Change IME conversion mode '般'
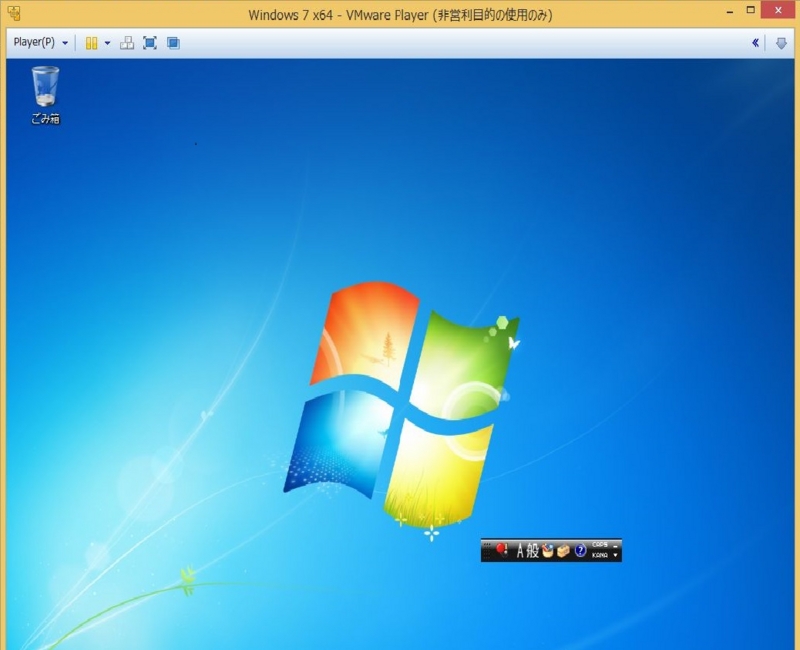Image resolution: width=800 pixels, height=650 pixels. (533, 551)
